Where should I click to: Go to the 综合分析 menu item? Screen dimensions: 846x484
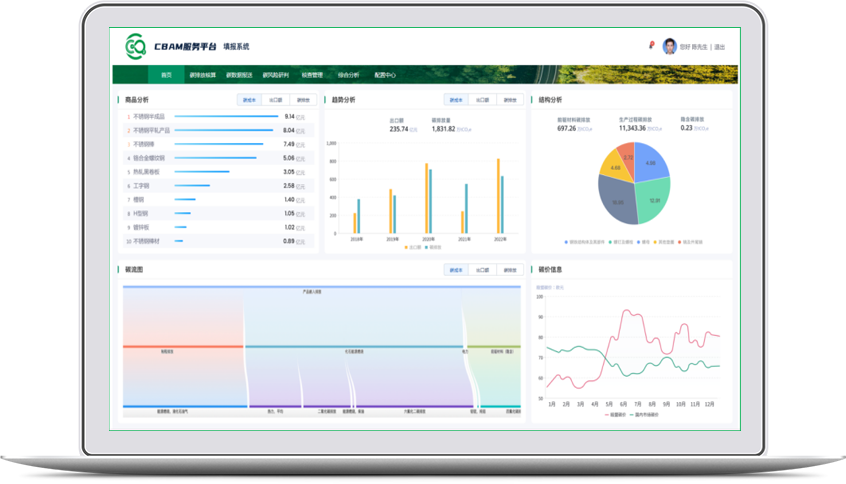coord(348,75)
